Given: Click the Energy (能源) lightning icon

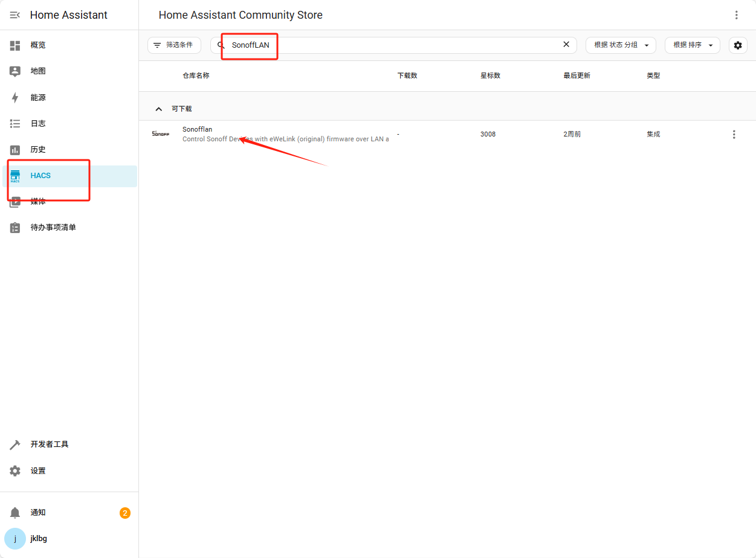Looking at the screenshot, I should [x=15, y=98].
